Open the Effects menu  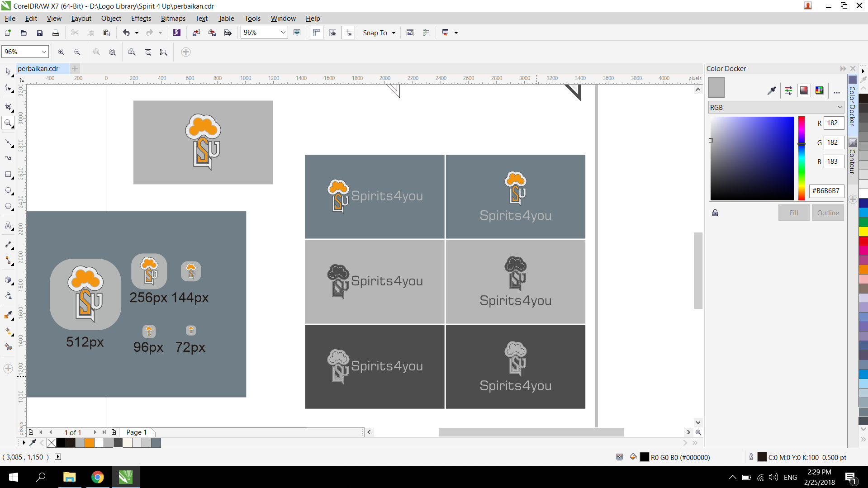click(141, 19)
